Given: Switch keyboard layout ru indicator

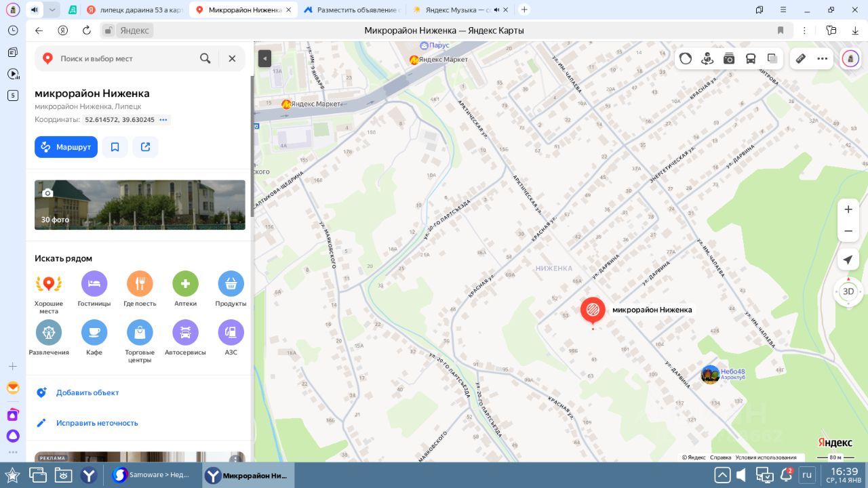Looking at the screenshot, I should click(807, 474).
